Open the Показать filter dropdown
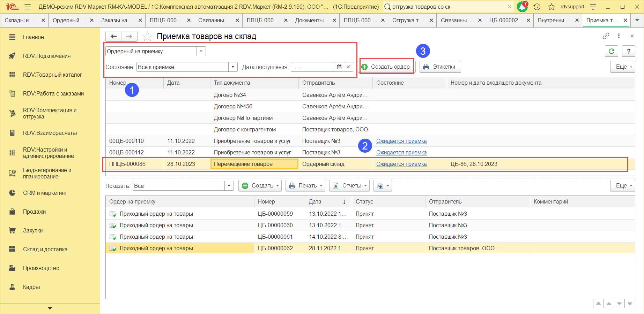644x314 pixels. point(229,186)
